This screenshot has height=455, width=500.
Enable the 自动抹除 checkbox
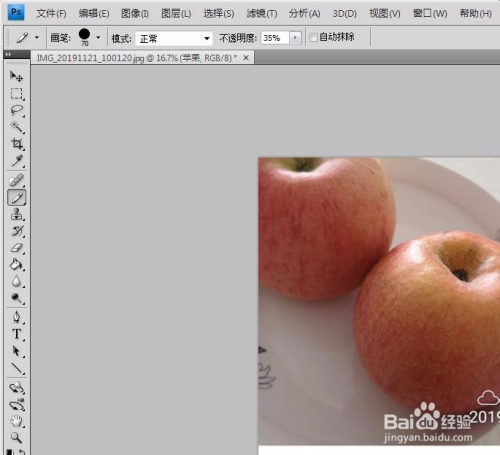pos(313,37)
